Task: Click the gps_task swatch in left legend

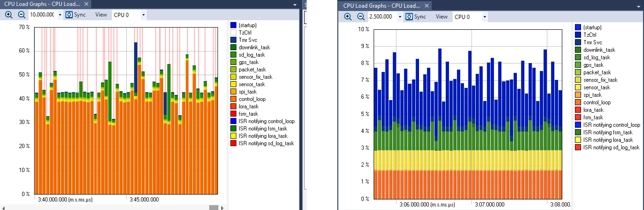Action: (233, 62)
